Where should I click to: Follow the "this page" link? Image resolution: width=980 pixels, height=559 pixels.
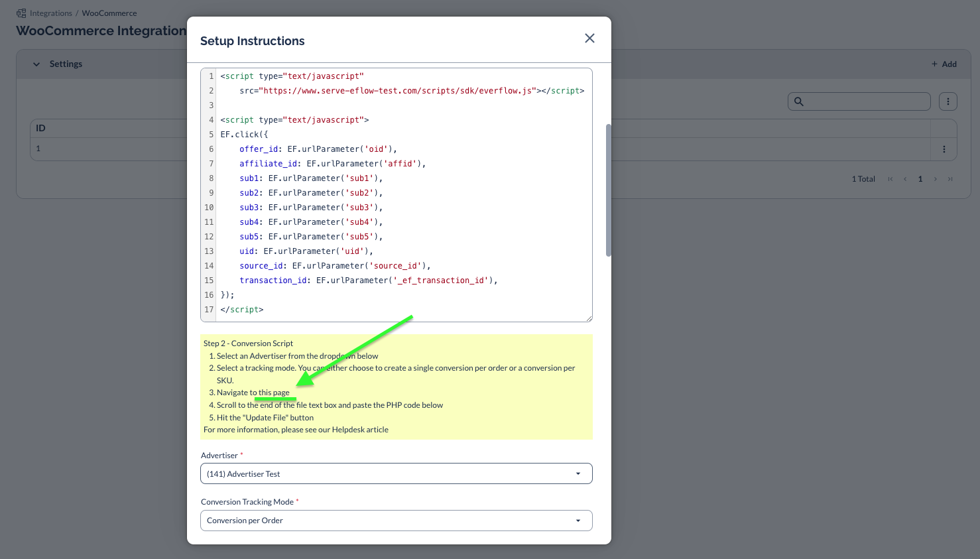(274, 393)
